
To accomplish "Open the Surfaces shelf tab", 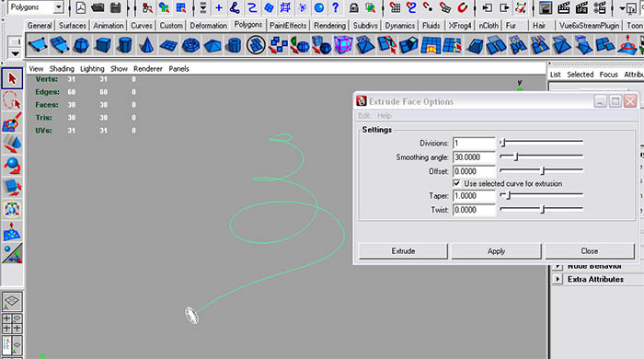I will tap(73, 26).
